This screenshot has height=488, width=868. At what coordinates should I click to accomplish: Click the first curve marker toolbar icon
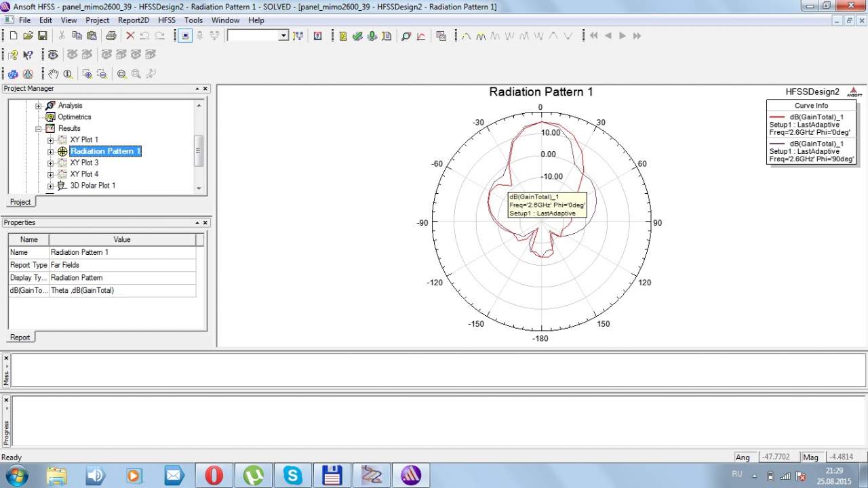click(x=466, y=36)
